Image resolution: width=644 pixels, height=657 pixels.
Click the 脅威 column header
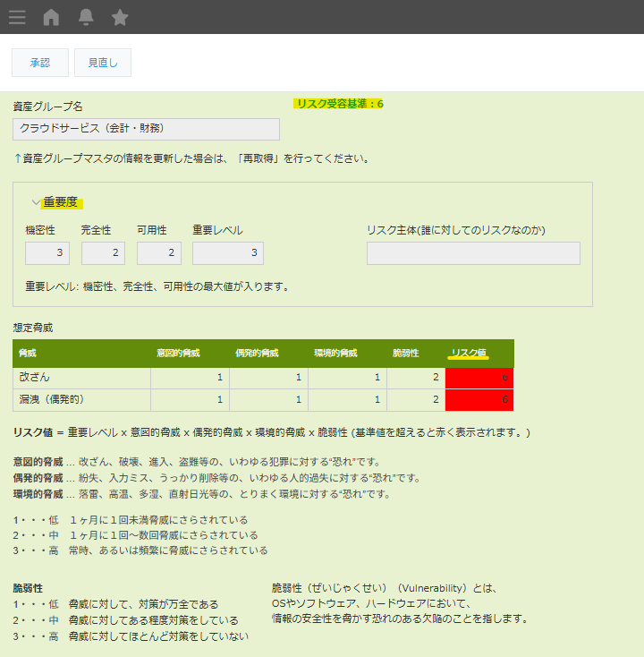(29, 353)
